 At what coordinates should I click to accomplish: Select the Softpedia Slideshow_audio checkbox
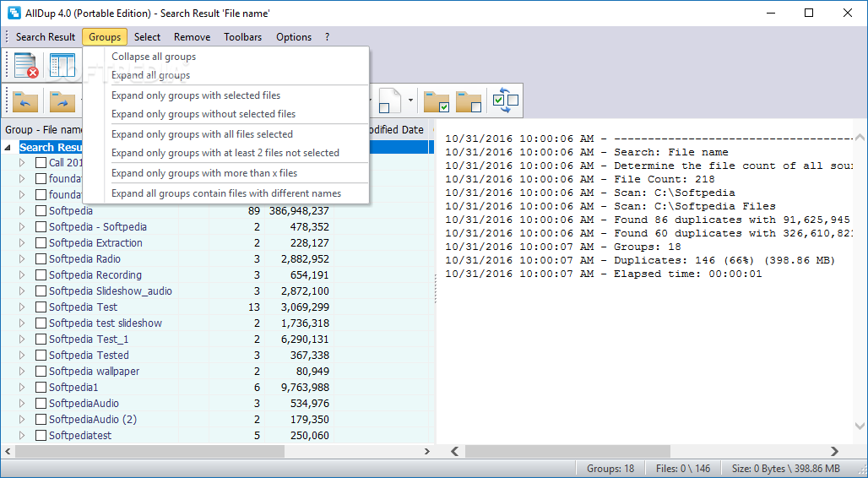[41, 291]
